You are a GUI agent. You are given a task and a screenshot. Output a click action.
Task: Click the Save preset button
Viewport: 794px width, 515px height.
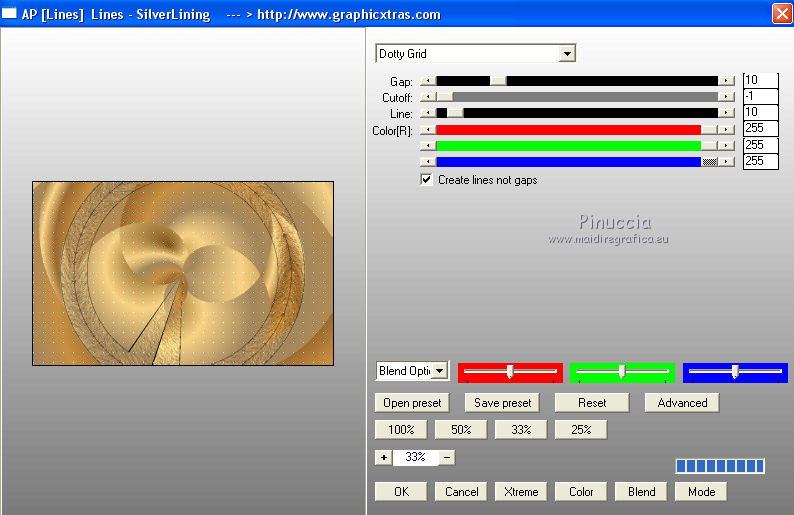pos(502,403)
